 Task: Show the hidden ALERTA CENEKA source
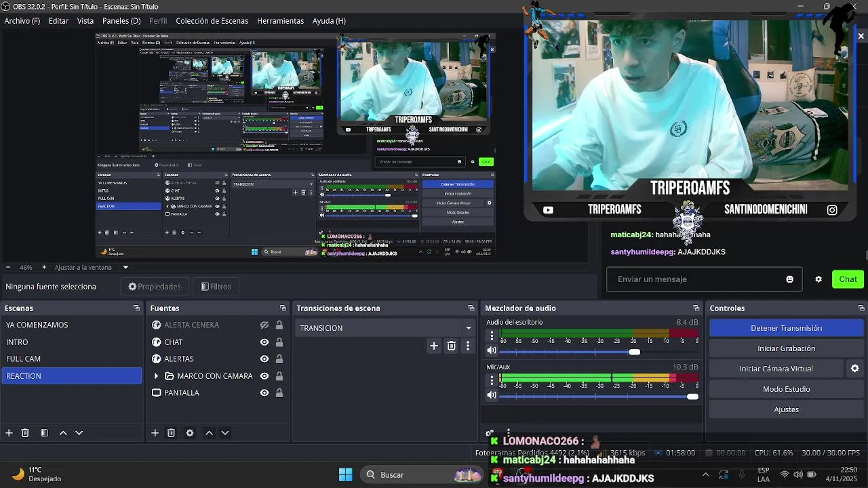pyautogui.click(x=264, y=325)
